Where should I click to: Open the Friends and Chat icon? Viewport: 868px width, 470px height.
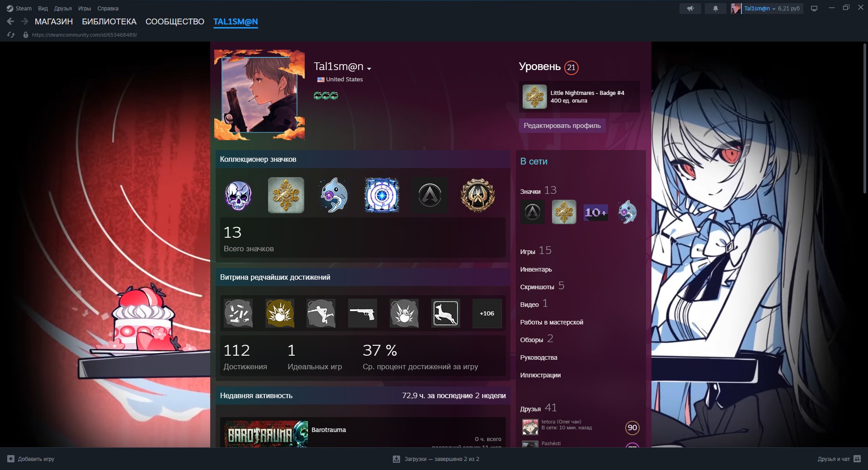(857, 459)
